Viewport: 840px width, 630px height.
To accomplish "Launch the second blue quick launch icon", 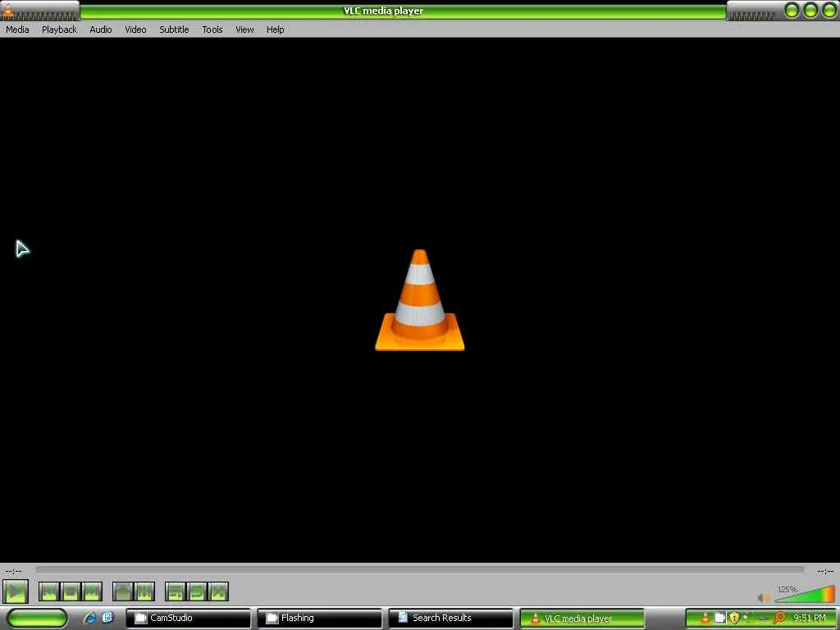I will pyautogui.click(x=107, y=618).
